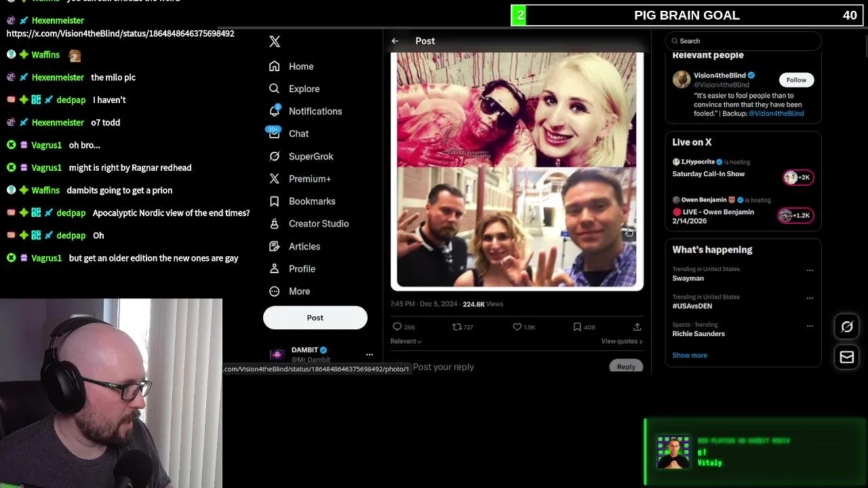Click the X logo icon
Viewport: 868px width, 488px height.
[x=275, y=42]
